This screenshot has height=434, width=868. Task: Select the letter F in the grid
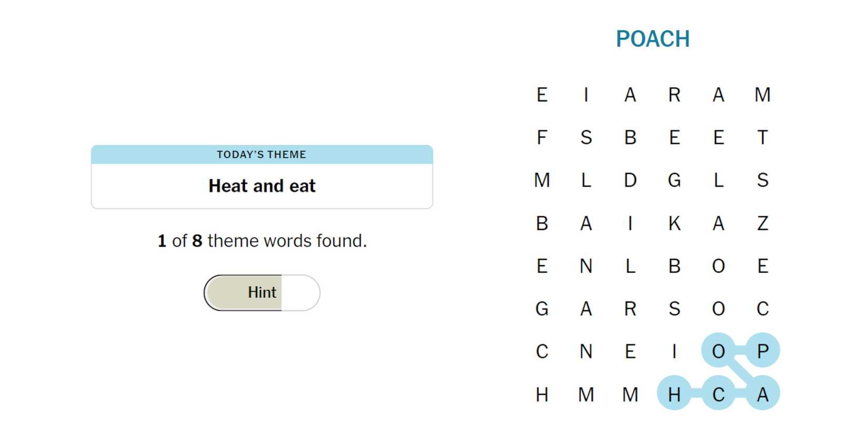[x=542, y=138]
